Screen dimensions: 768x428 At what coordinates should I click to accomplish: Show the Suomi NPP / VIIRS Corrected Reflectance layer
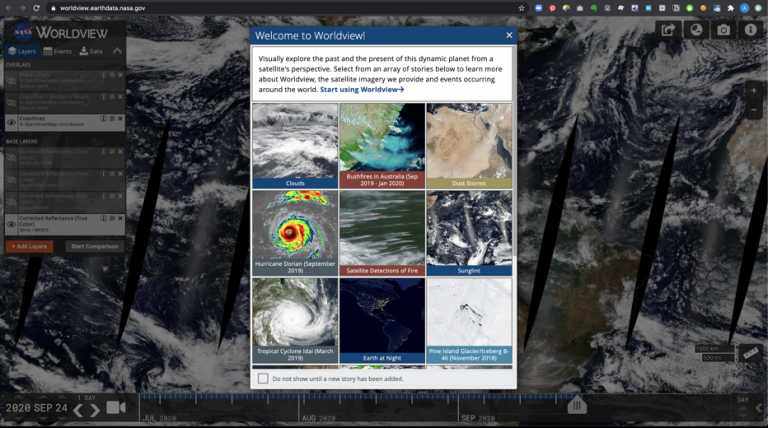click(11, 180)
